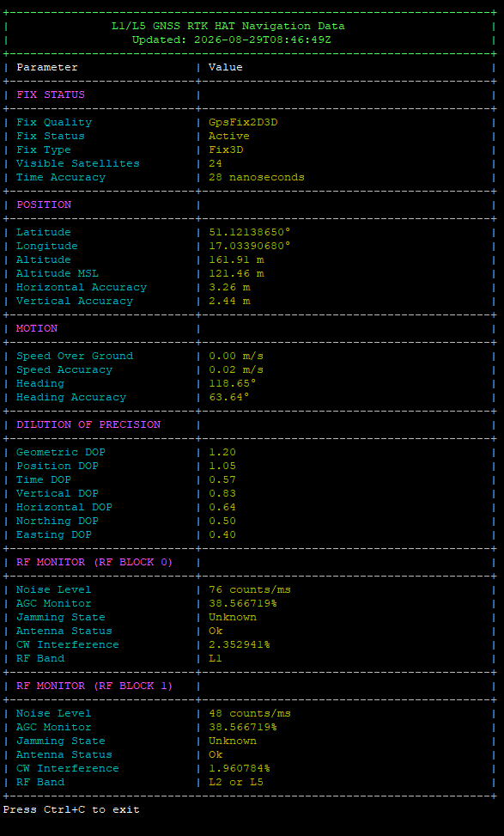Click the Horizontal Accuracy value 3.26 m
Image resolution: width=504 pixels, height=836 pixels.
coord(229,287)
